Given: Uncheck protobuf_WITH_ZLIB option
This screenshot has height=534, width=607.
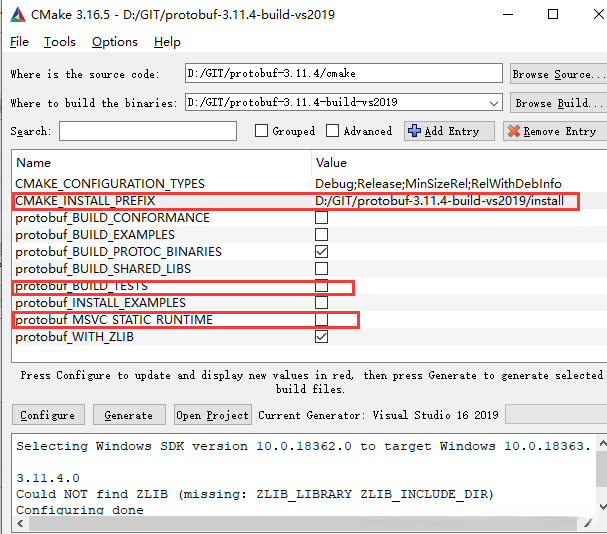Looking at the screenshot, I should pyautogui.click(x=321, y=337).
